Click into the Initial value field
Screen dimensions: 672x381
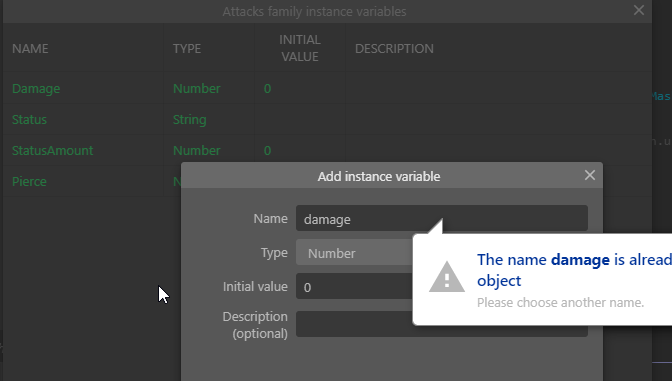(x=355, y=286)
